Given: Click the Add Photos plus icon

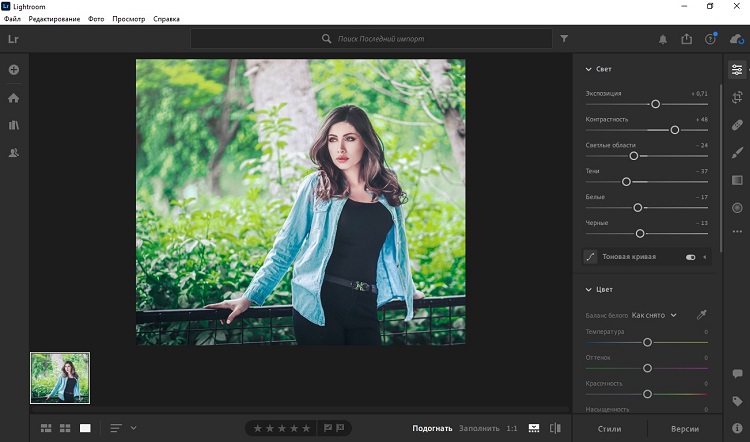Looking at the screenshot, I should pyautogui.click(x=14, y=70).
